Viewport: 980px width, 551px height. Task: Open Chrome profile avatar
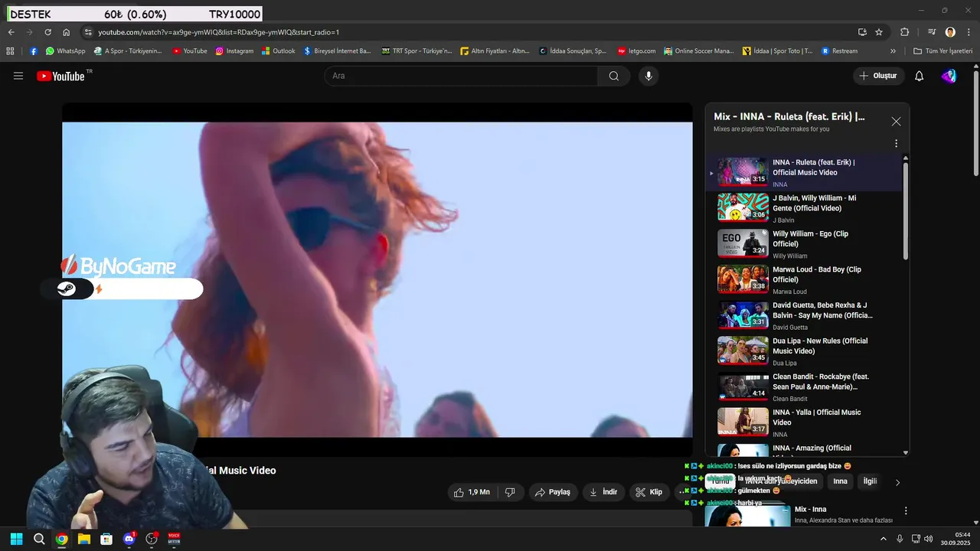950,32
